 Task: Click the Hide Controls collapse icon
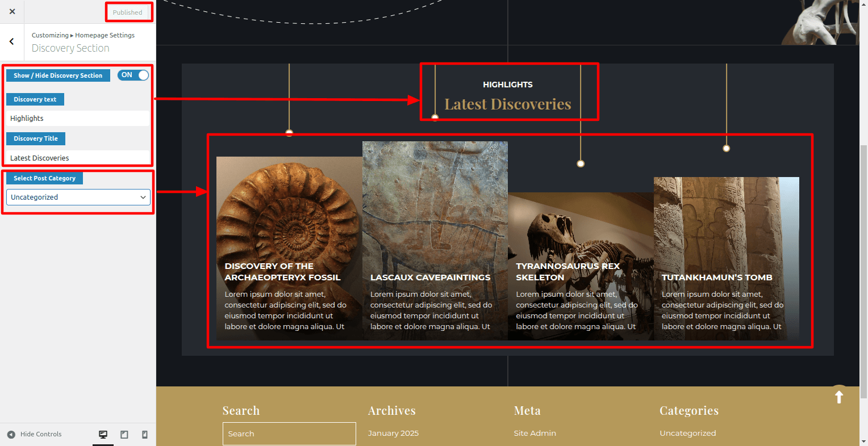pos(11,435)
